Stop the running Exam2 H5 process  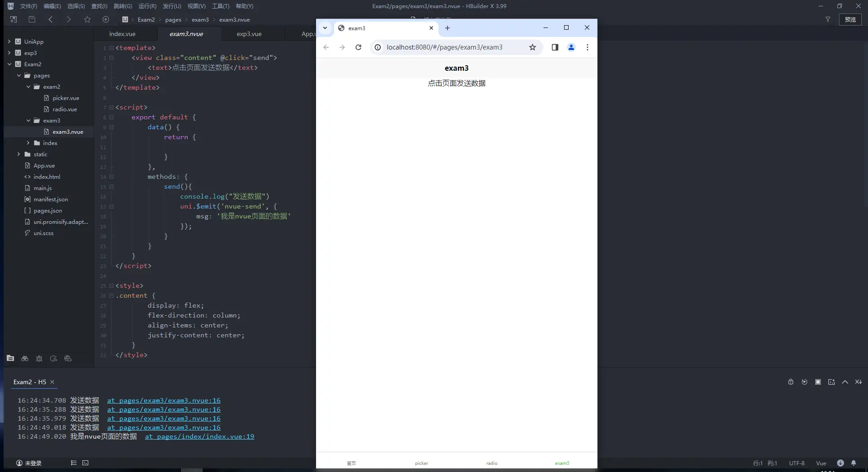point(818,382)
